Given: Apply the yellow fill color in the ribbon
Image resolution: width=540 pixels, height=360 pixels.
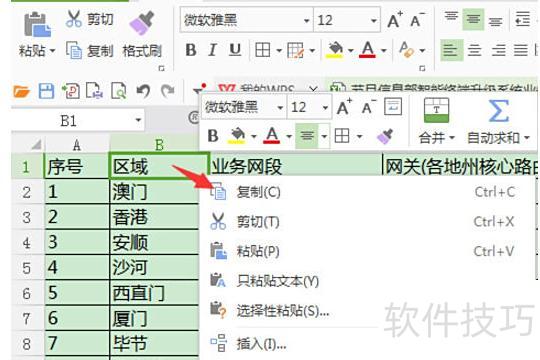Looking at the screenshot, I should [x=335, y=50].
